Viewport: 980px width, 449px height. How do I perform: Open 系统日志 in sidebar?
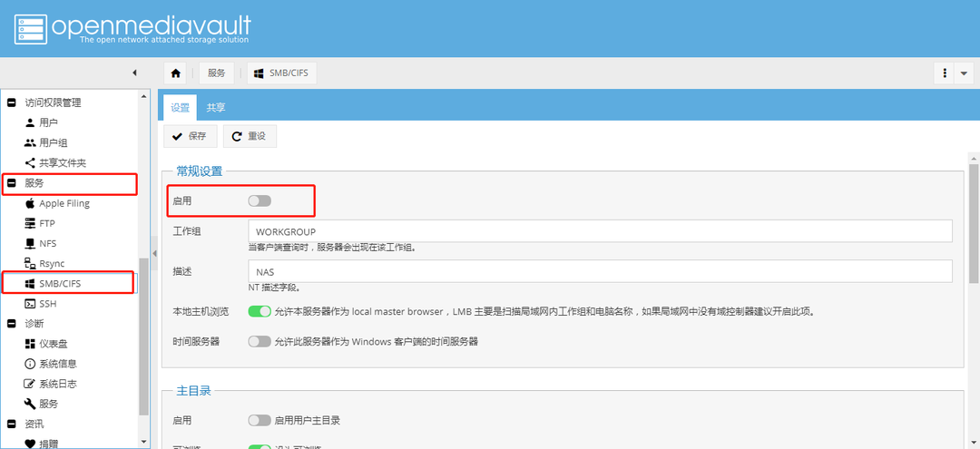pos(58,384)
